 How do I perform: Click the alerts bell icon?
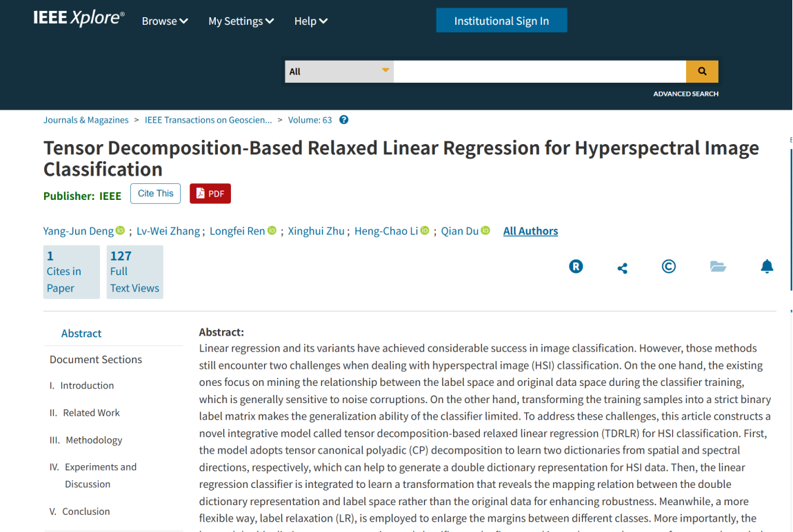click(x=767, y=267)
